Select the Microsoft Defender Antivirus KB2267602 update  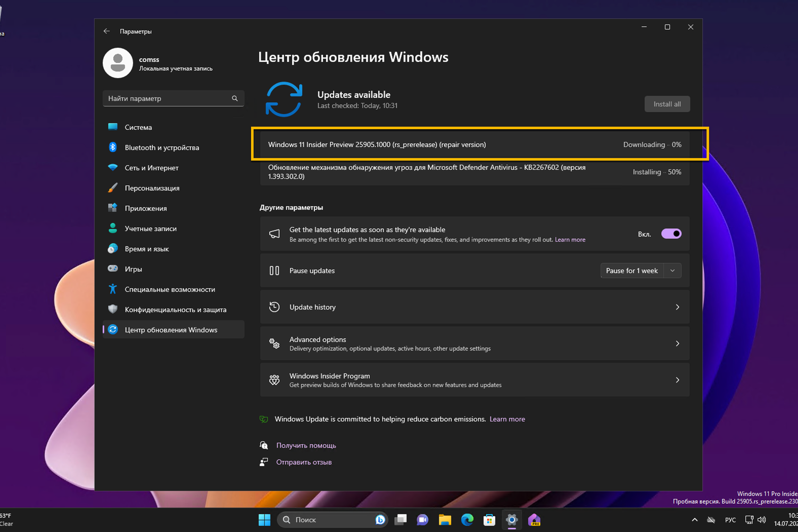point(475,172)
